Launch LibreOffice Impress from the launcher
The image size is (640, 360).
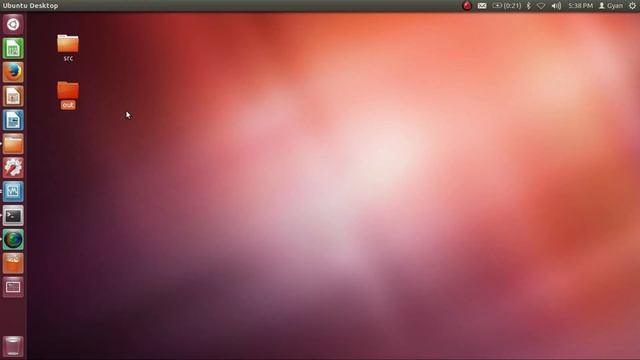(13, 96)
